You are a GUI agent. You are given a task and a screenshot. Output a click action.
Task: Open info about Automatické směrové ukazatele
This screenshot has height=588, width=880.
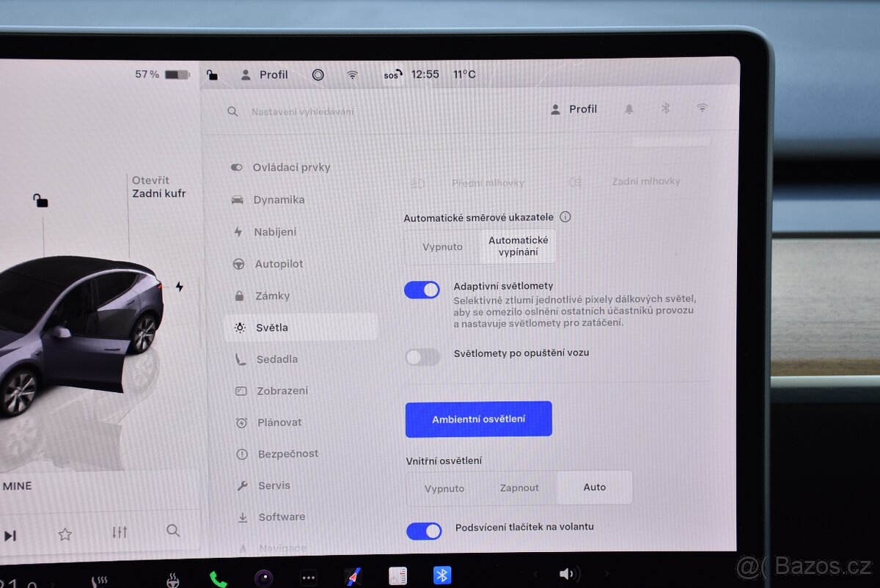pyautogui.click(x=565, y=217)
